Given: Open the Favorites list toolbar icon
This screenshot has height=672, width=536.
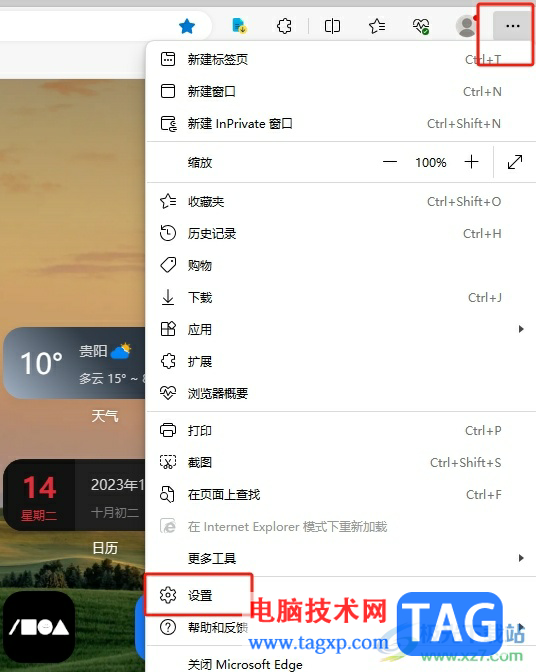Looking at the screenshot, I should point(377,26).
